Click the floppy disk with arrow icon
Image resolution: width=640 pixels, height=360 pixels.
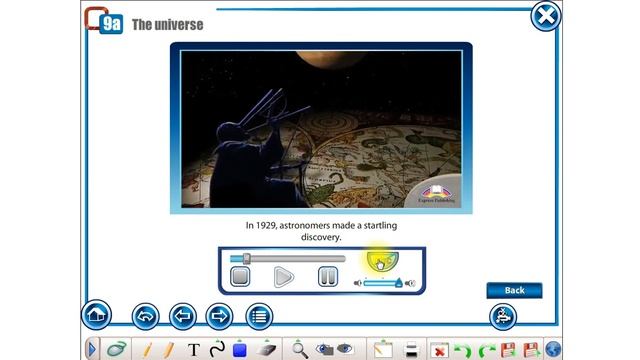532,350
